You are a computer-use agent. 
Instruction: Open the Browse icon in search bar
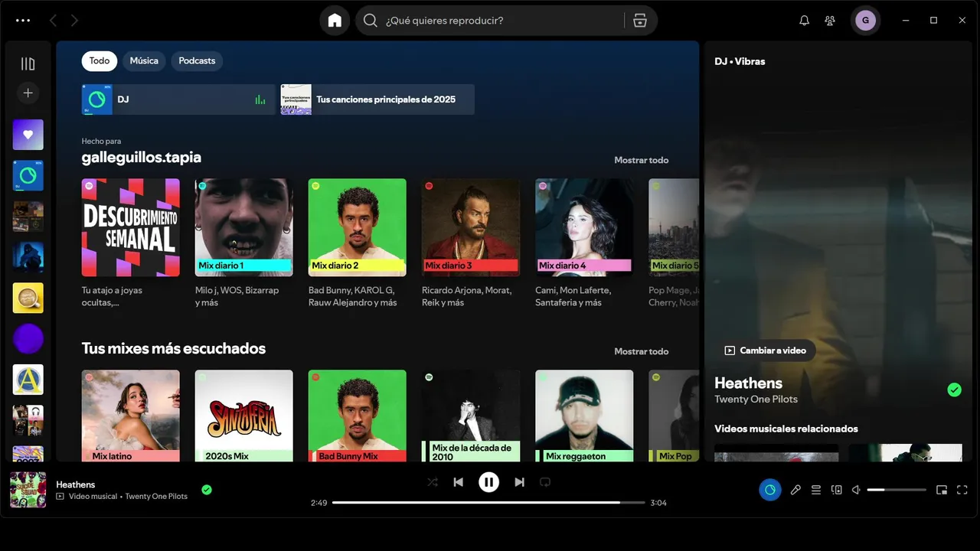tap(640, 21)
